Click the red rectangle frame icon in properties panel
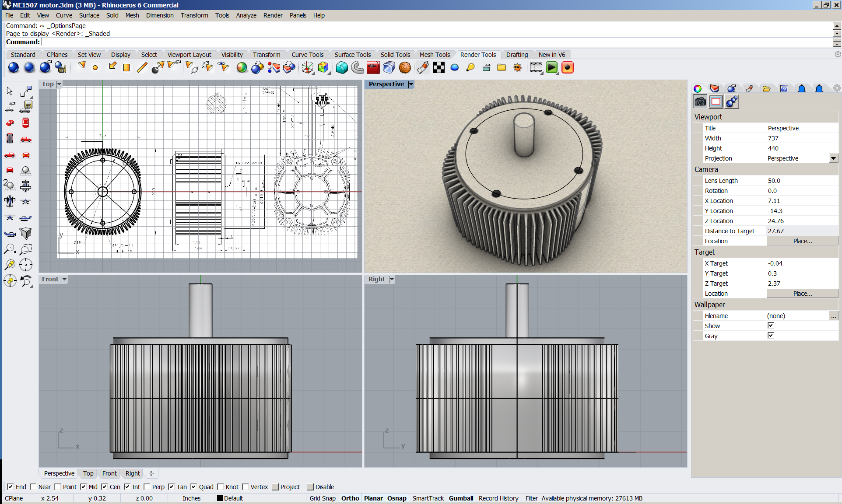This screenshot has width=842, height=504. click(x=716, y=102)
